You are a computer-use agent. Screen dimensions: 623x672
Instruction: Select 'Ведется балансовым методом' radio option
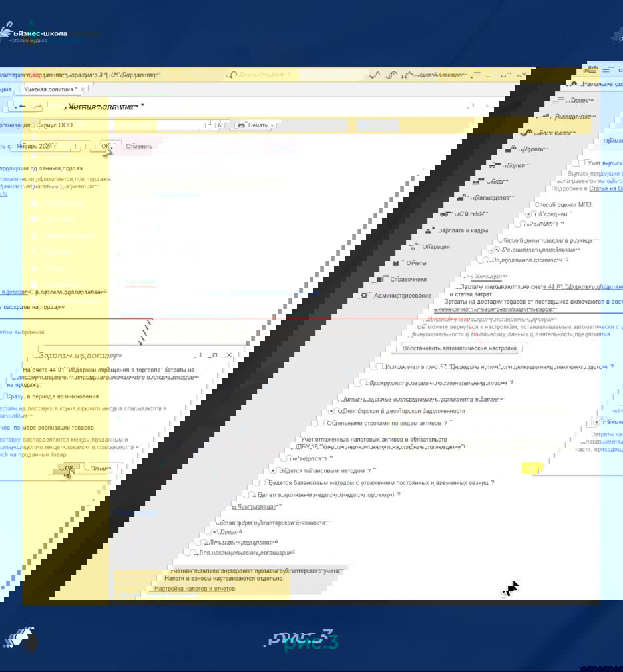click(274, 470)
